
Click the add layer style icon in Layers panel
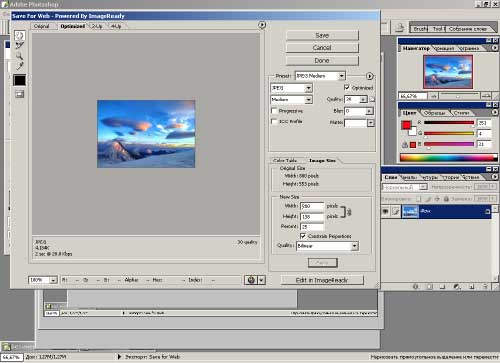tap(415, 286)
